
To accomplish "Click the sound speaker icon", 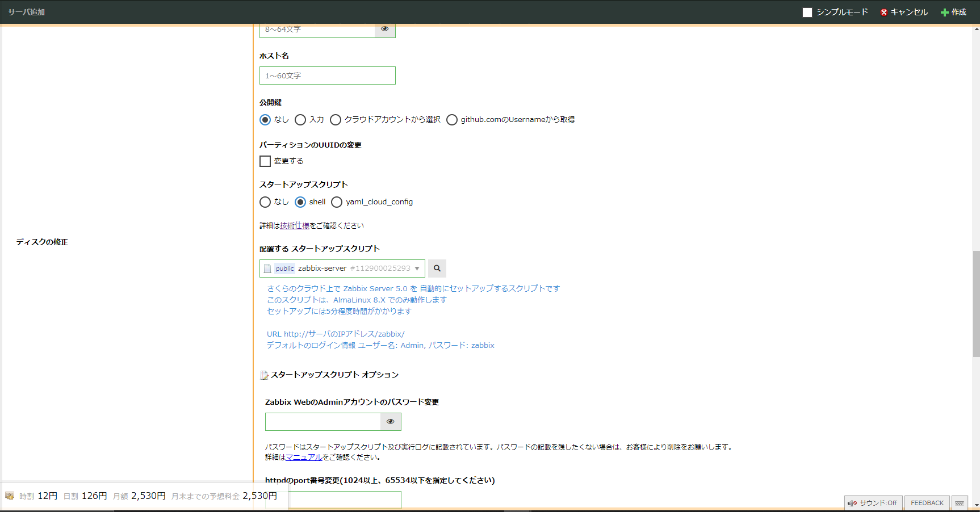I will 852,503.
